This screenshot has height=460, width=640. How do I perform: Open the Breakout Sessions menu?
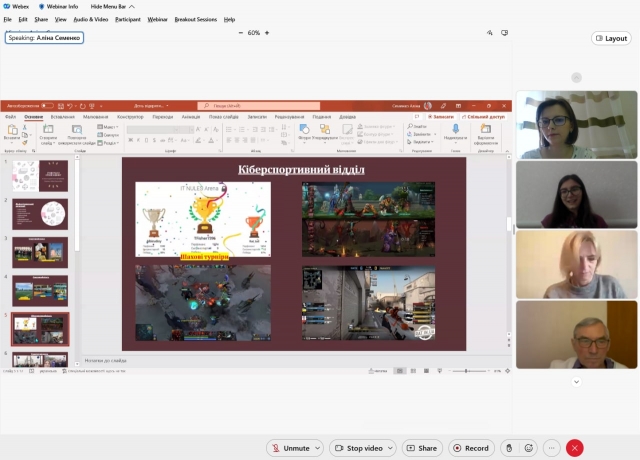(x=195, y=19)
